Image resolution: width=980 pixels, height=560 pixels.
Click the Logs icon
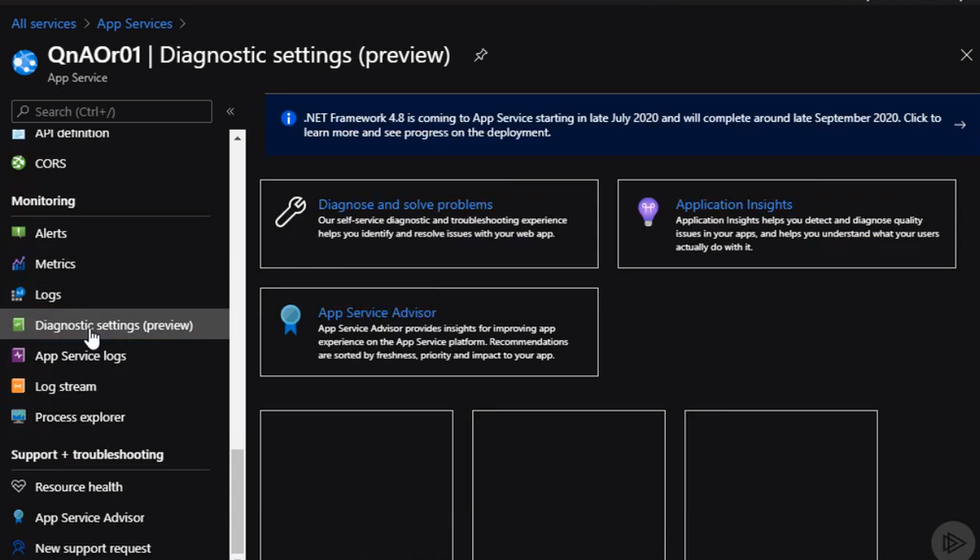[x=19, y=294]
